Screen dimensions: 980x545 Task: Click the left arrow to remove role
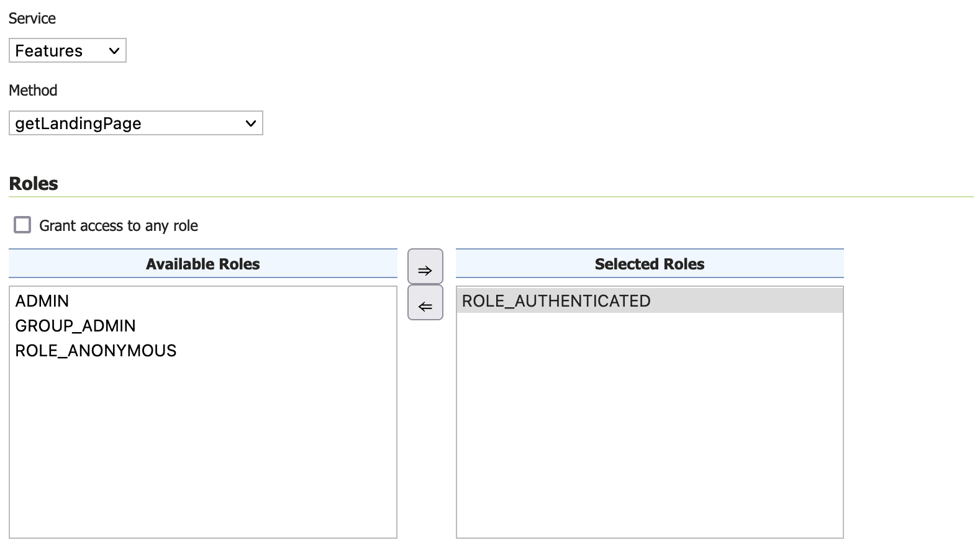coord(425,303)
